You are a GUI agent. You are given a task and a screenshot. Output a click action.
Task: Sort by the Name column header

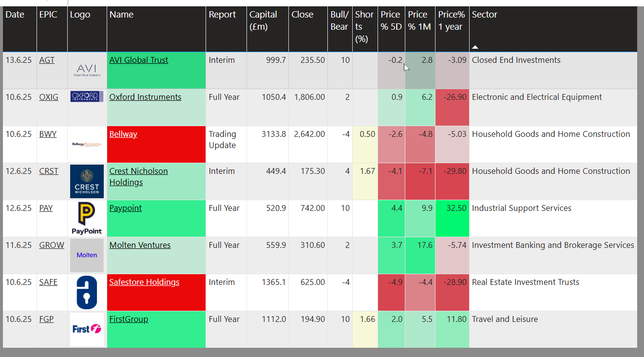tap(156, 29)
